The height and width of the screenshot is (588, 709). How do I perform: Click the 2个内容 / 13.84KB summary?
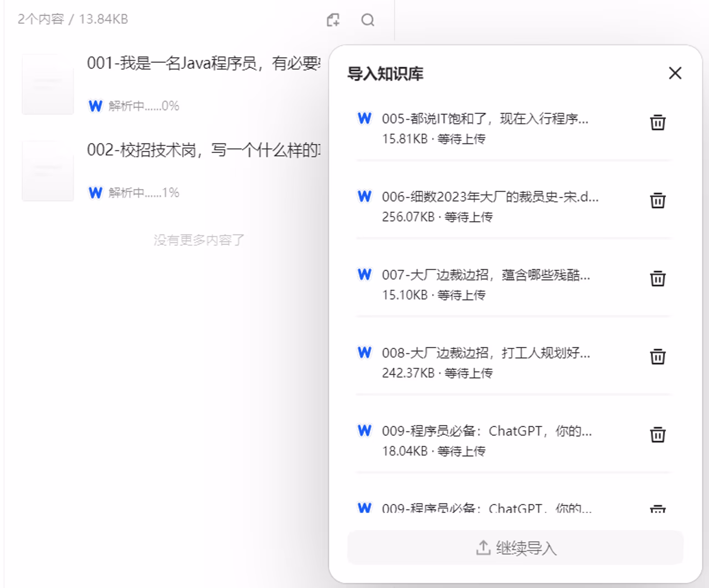pos(73,19)
